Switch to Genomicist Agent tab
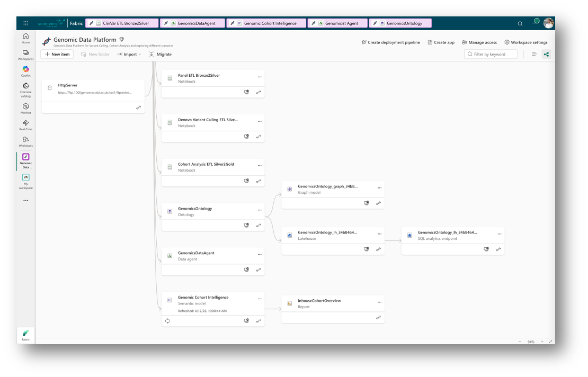The height and width of the screenshot is (377, 588). pyautogui.click(x=337, y=23)
